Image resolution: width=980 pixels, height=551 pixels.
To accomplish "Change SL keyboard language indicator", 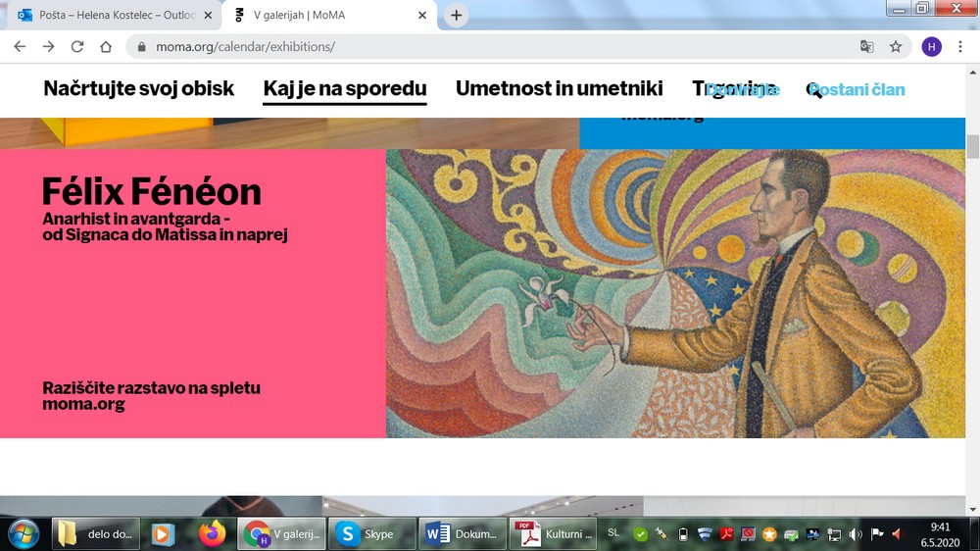I will tap(613, 533).
